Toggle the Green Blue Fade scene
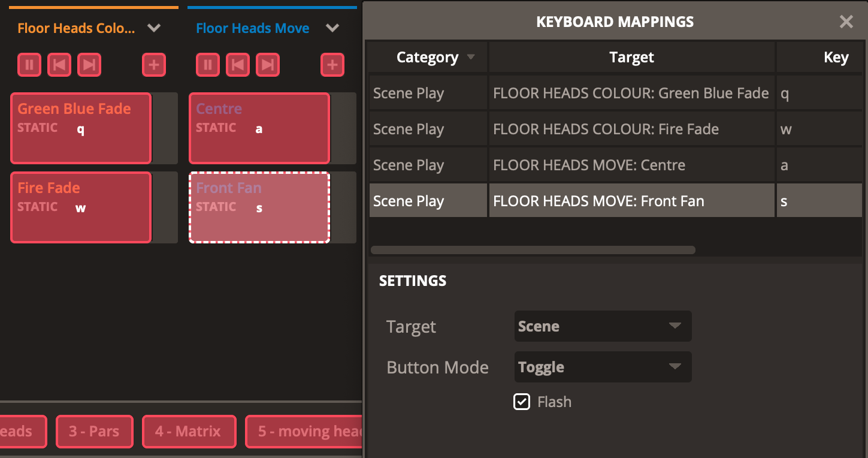 (81, 128)
